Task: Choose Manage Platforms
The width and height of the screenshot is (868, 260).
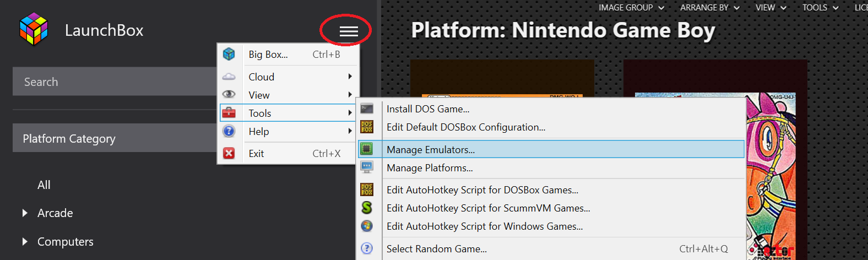Action: tap(551, 167)
